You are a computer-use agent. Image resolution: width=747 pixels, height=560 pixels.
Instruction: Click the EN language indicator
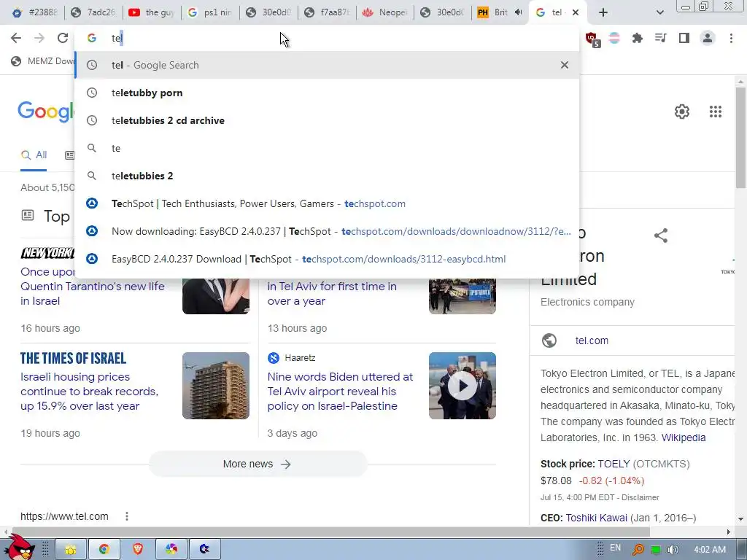[615, 548]
